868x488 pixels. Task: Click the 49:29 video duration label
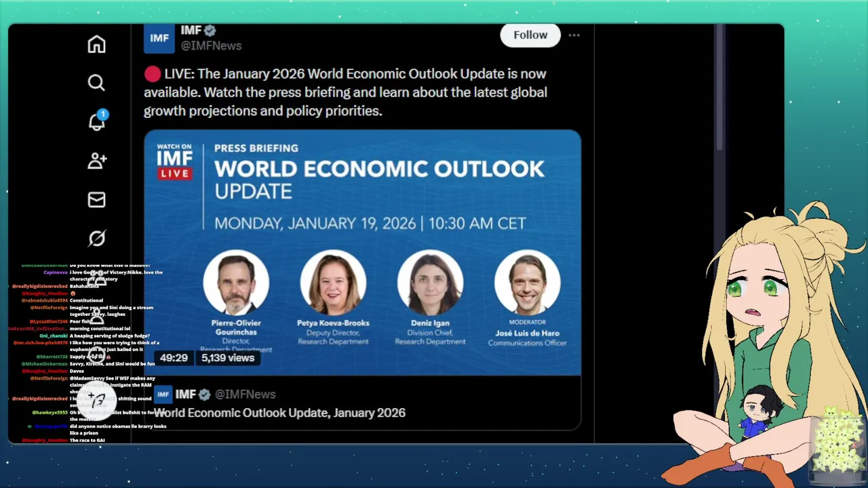[174, 358]
